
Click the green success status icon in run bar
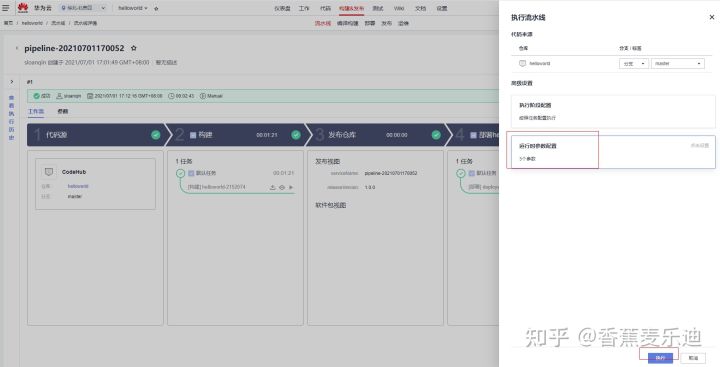coord(36,96)
